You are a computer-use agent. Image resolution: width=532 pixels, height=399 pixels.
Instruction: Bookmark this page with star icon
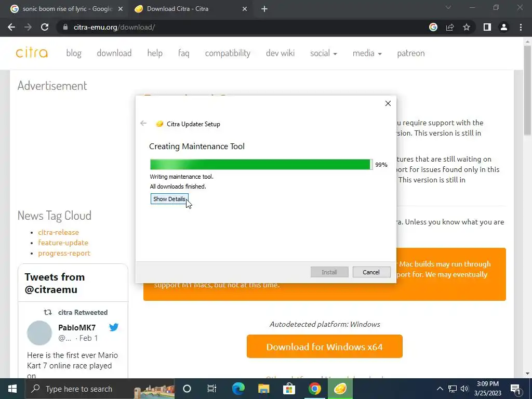coord(467,27)
